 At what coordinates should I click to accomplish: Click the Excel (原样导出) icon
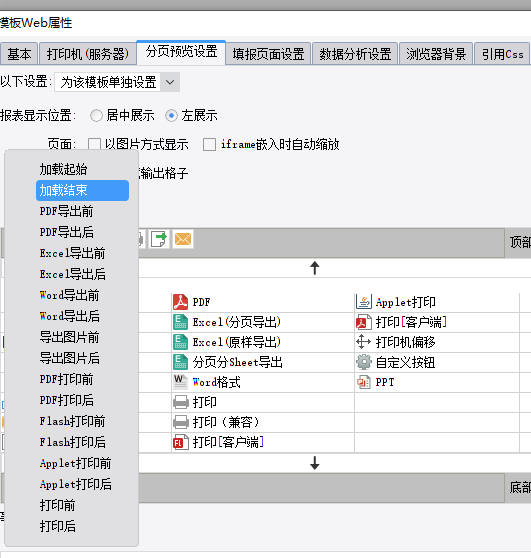point(180,342)
